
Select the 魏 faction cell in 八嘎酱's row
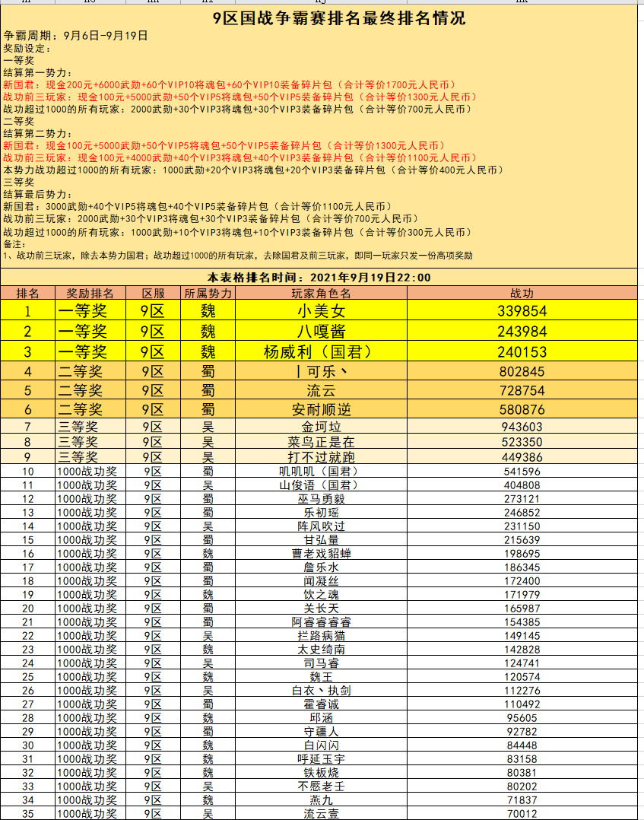coord(208,331)
